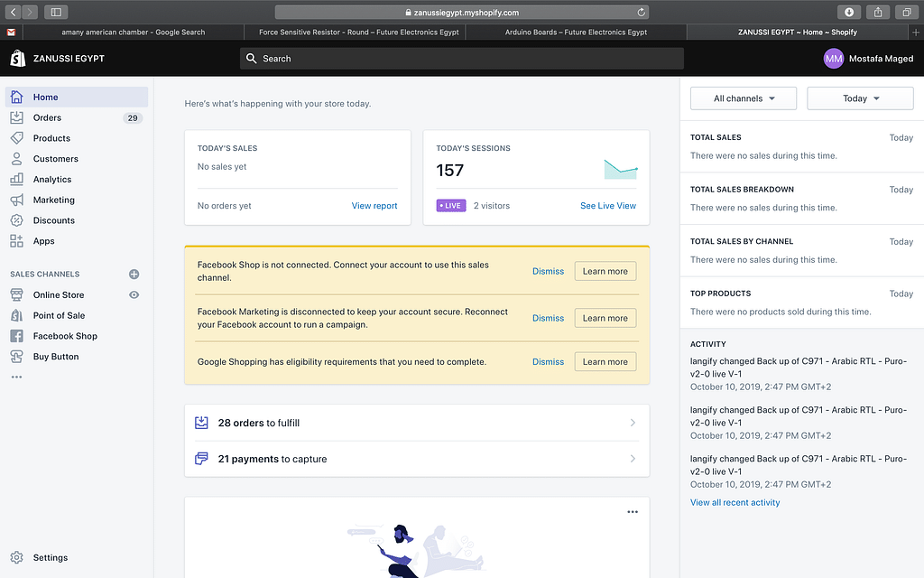924x578 pixels.
Task: Open the Facebook Shop channel icon
Action: point(16,336)
